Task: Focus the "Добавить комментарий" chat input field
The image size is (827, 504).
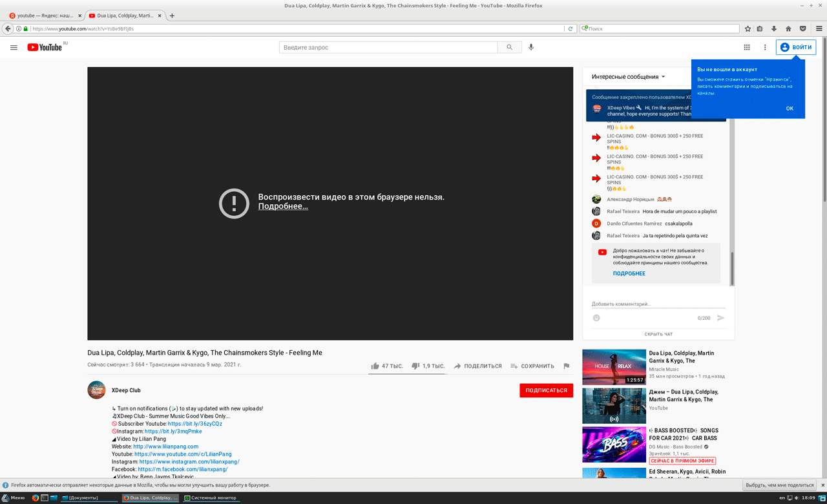Action: pos(658,304)
